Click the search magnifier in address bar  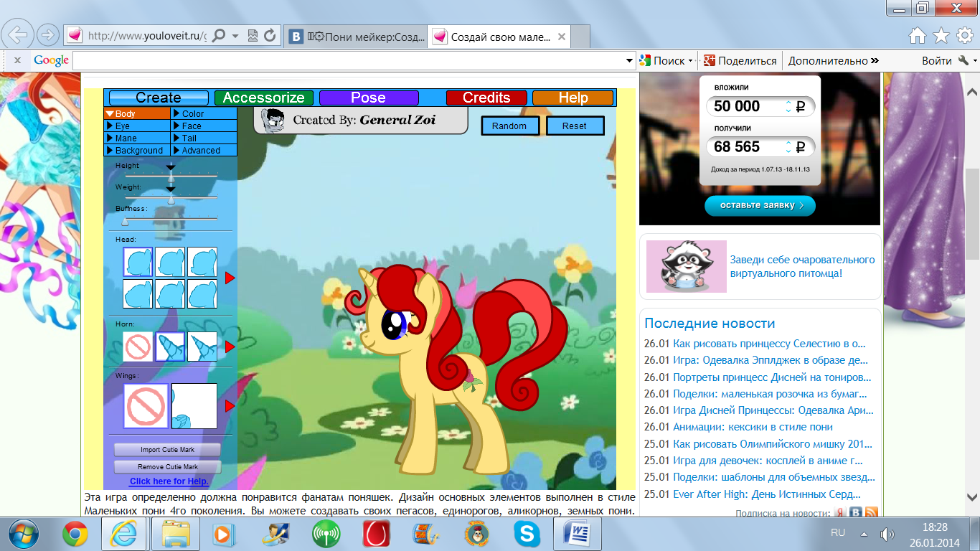pyautogui.click(x=220, y=35)
